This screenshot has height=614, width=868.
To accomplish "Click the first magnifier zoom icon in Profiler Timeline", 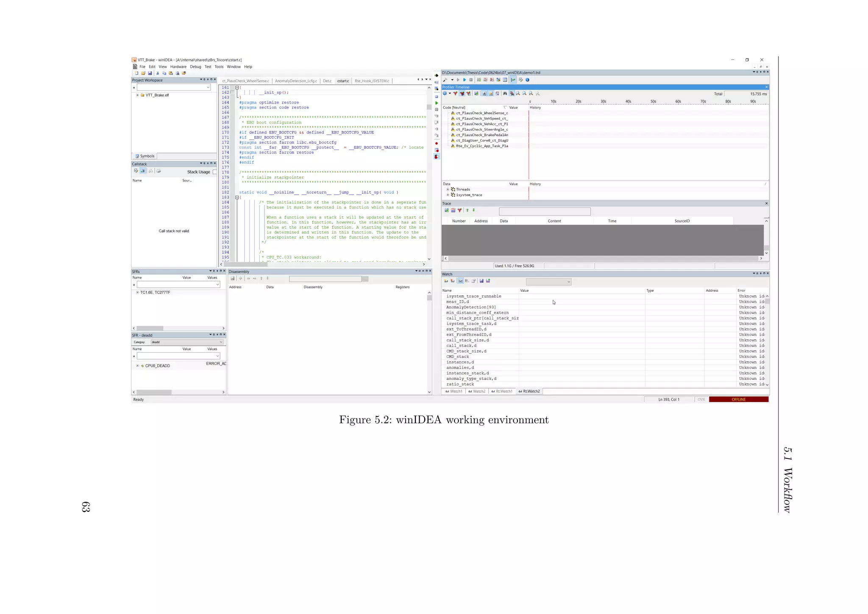I will coord(518,93).
